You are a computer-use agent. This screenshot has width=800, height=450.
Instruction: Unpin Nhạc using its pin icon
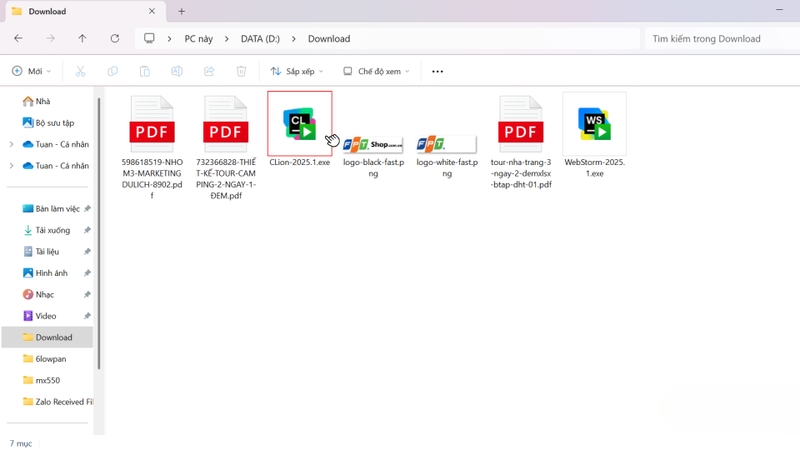pyautogui.click(x=87, y=294)
